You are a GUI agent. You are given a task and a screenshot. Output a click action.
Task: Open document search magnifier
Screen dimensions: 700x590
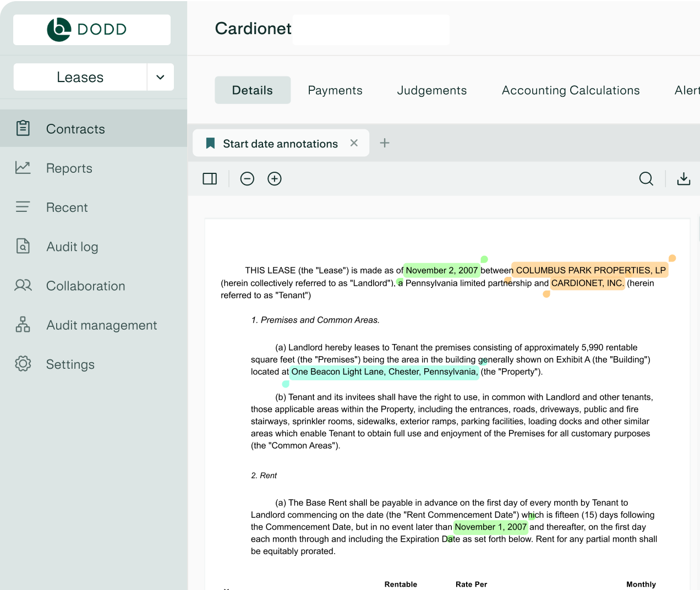click(646, 179)
